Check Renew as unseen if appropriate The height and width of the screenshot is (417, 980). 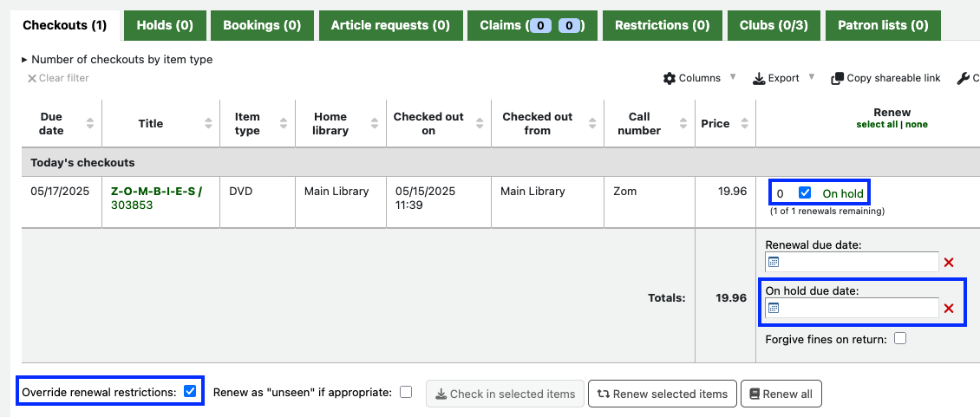406,392
